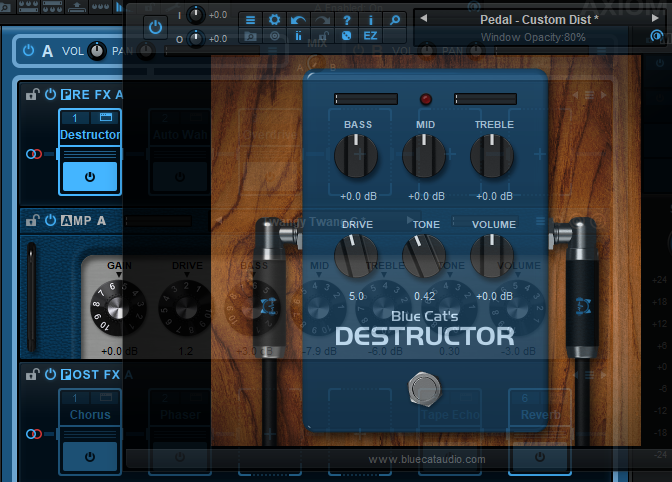
Task: Adjust the output gain O knob
Action: [x=196, y=39]
